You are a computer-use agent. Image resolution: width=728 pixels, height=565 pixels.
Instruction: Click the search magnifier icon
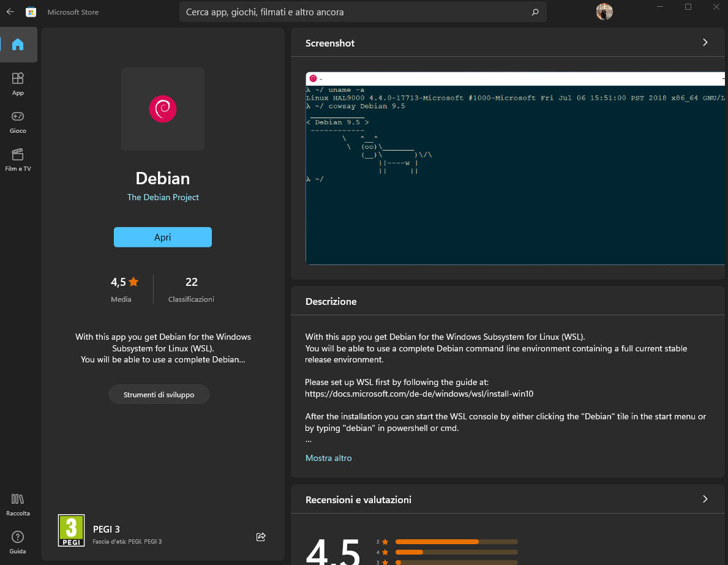(535, 12)
